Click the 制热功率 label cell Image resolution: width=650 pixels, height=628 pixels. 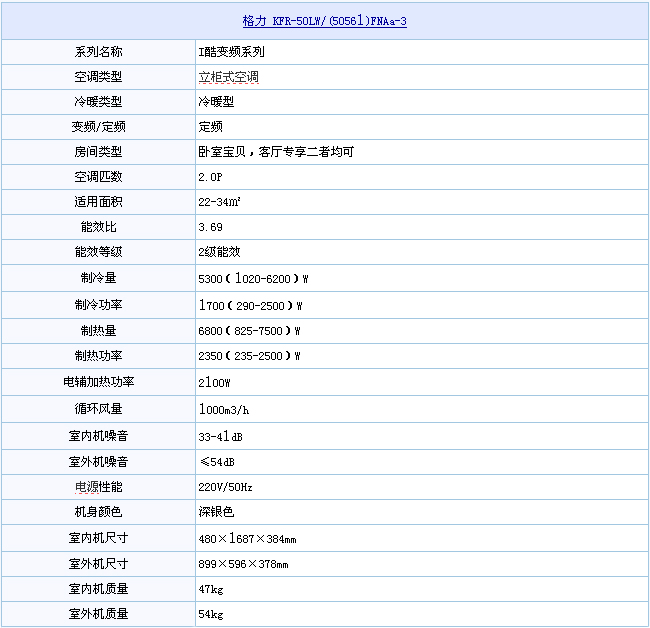[x=98, y=356]
